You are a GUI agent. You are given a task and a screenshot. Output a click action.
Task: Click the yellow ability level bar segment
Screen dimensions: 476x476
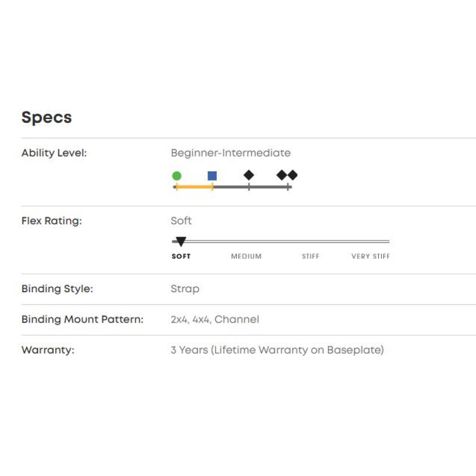[194, 187]
